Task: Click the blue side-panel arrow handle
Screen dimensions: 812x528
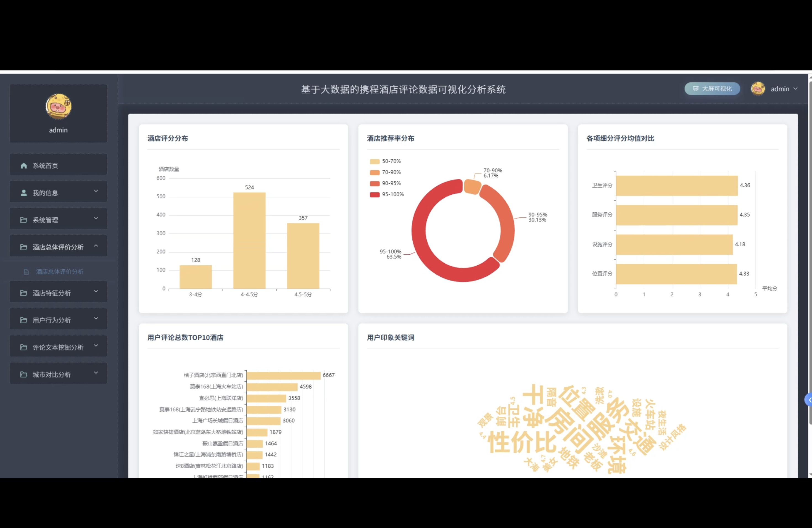Action: coord(809,400)
